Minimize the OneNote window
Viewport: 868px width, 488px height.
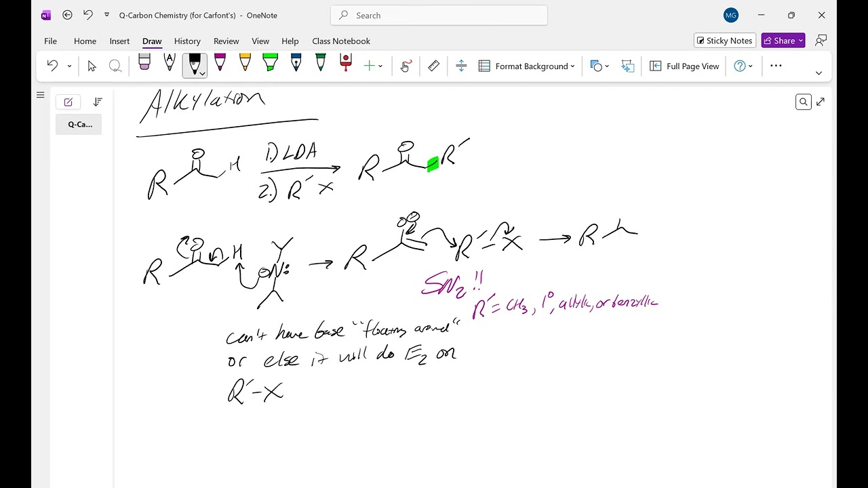tap(761, 15)
